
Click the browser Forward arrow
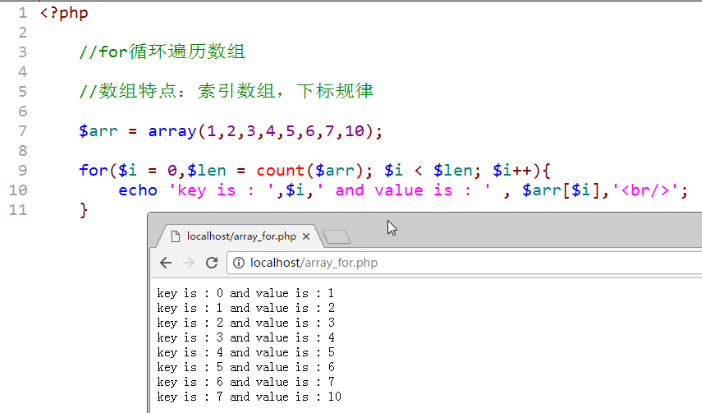pos(189,263)
